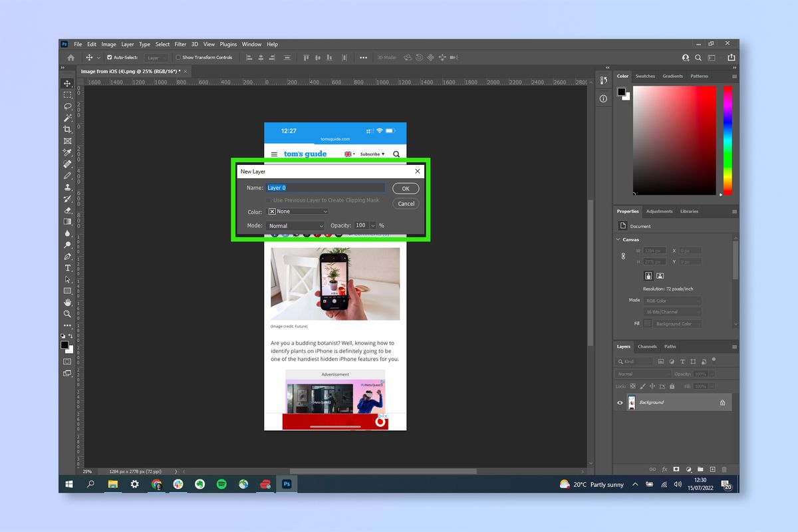The width and height of the screenshot is (798, 532).
Task: Choose the Horizontal Type tool
Action: (67, 268)
